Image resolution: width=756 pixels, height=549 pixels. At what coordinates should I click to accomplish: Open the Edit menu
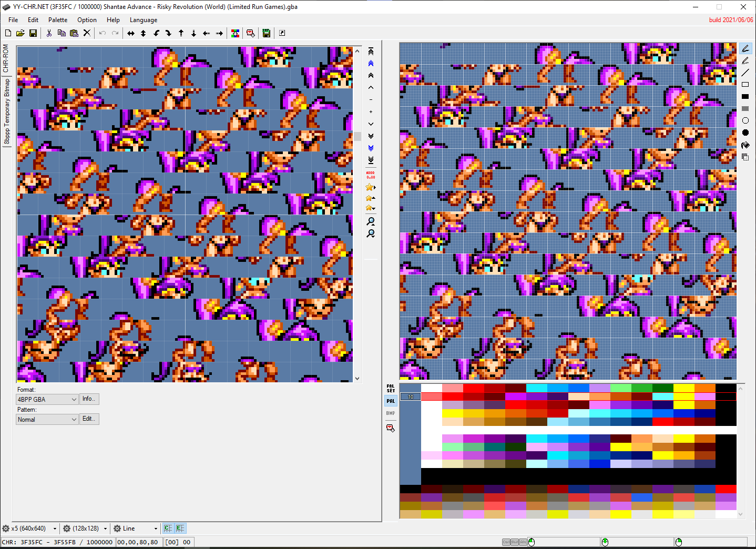[x=33, y=20]
